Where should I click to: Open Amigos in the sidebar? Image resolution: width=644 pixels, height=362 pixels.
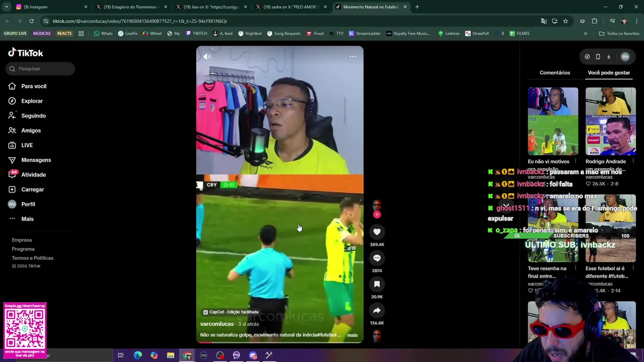pos(31,130)
